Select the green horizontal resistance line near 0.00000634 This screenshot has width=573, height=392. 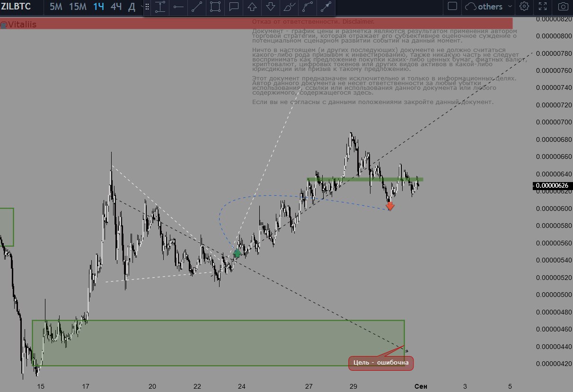(x=365, y=179)
